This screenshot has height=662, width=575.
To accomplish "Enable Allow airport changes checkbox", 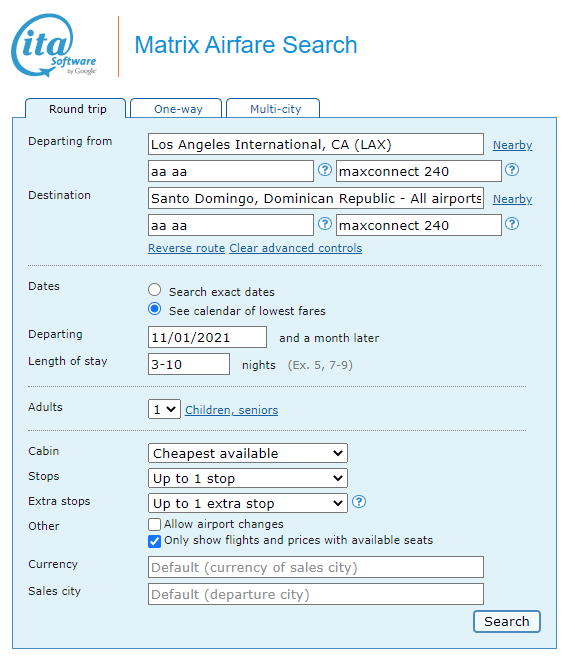I will [155, 524].
